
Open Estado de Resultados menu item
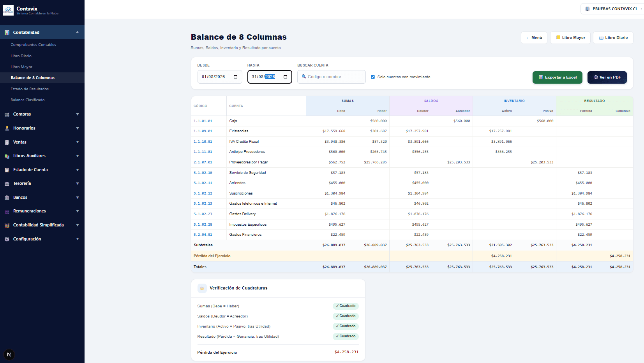pos(30,89)
